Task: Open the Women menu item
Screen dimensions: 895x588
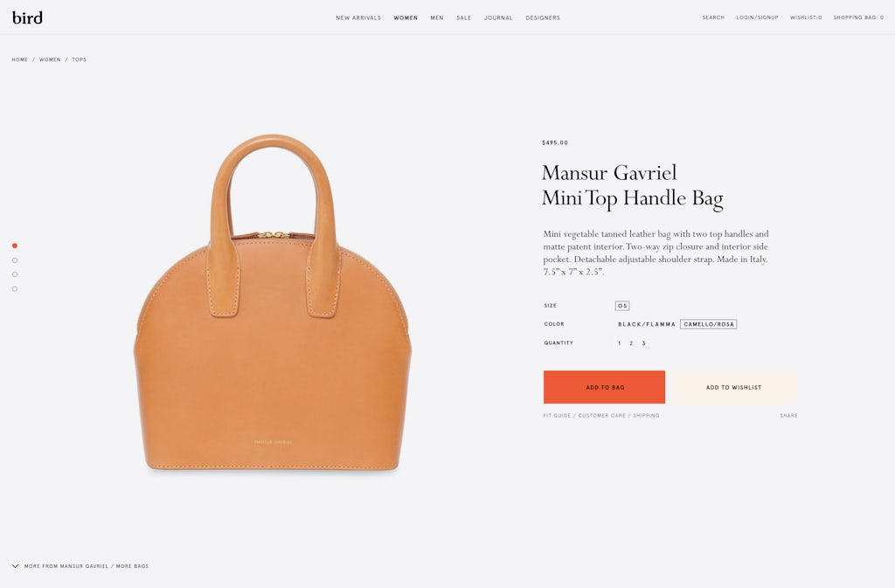Action: pyautogui.click(x=406, y=18)
